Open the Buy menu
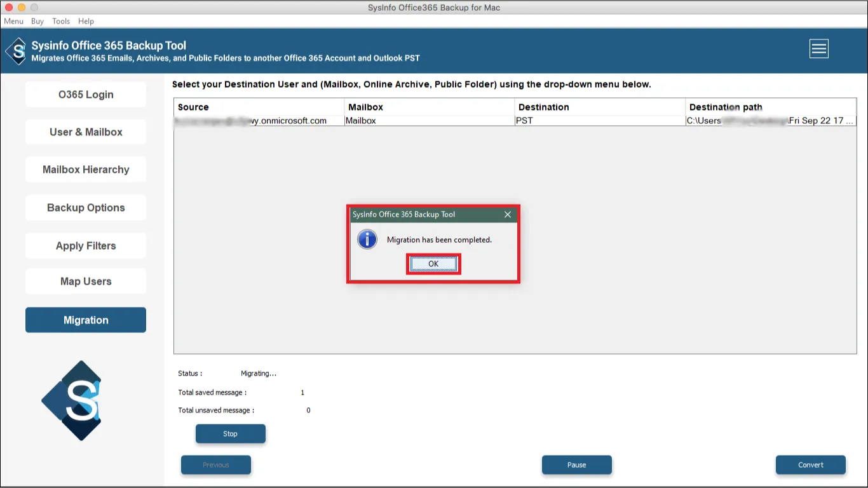868x488 pixels. coord(37,21)
